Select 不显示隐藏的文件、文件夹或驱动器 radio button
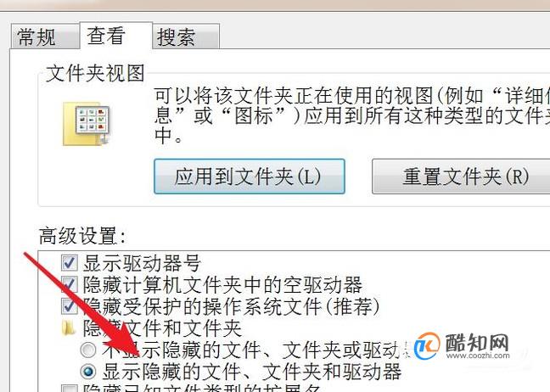Screen dimensions: 550x392 [x=88, y=350]
